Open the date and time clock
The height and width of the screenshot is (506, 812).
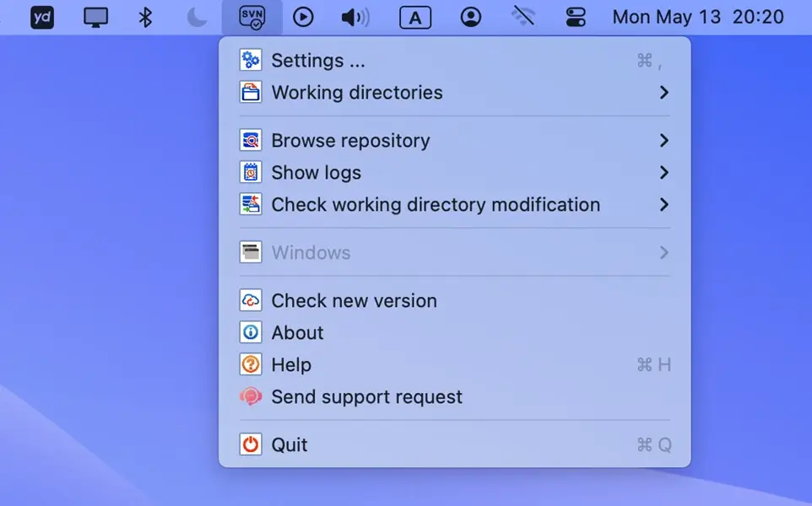coord(698,17)
